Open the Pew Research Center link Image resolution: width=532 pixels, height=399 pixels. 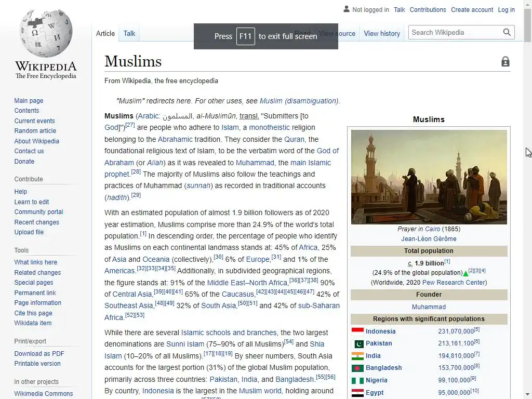pyautogui.click(x=454, y=283)
